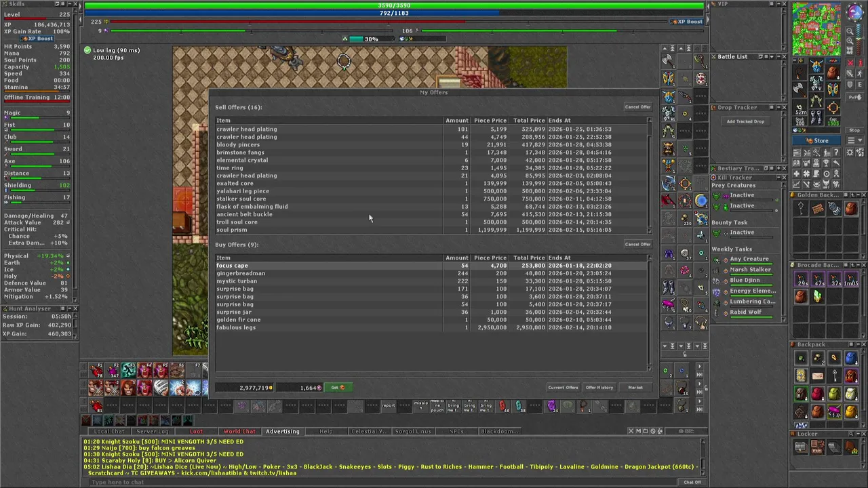The height and width of the screenshot is (488, 868).
Task: Click the key item in the Golden Backpack
Action: [x=802, y=208]
